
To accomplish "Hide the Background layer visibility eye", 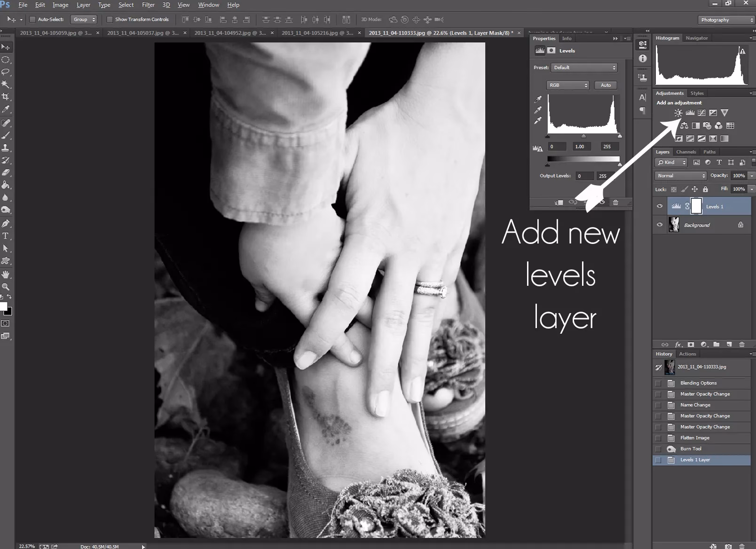I will coord(660,225).
